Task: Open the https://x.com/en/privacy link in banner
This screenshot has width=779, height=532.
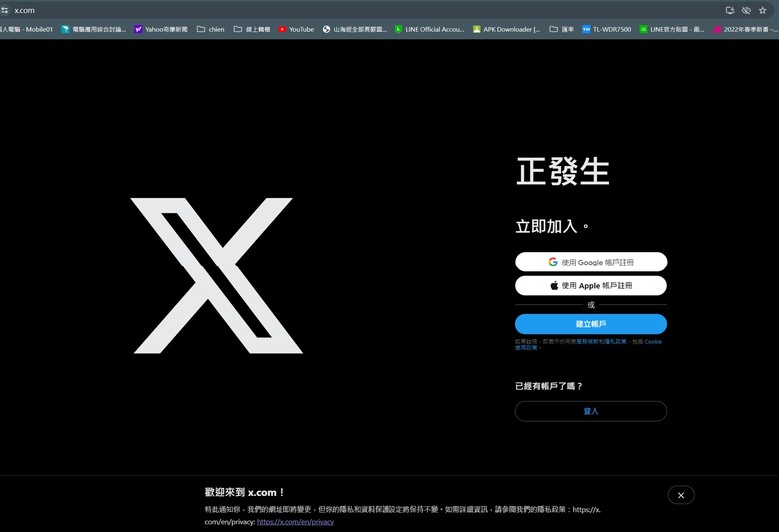Action: pyautogui.click(x=295, y=522)
